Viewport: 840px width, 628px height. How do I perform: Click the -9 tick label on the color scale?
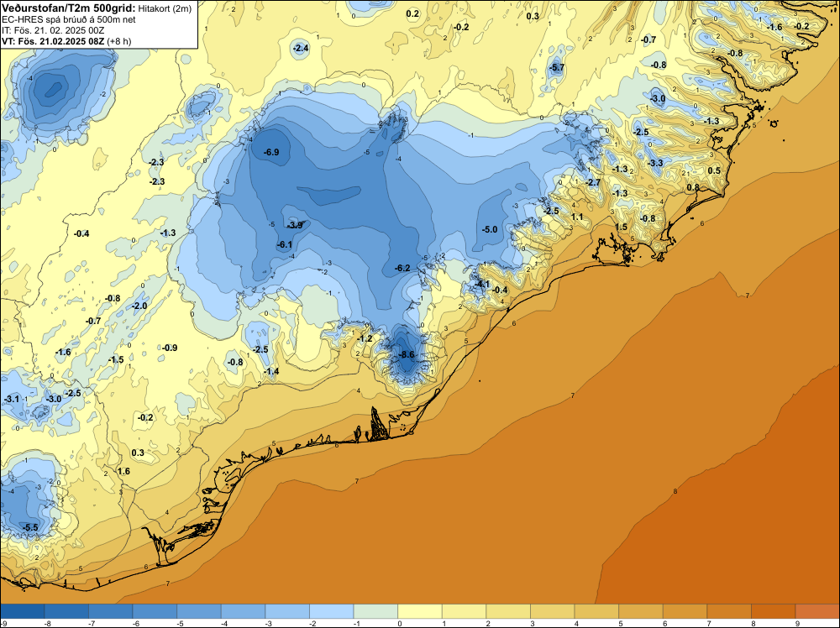[3, 624]
